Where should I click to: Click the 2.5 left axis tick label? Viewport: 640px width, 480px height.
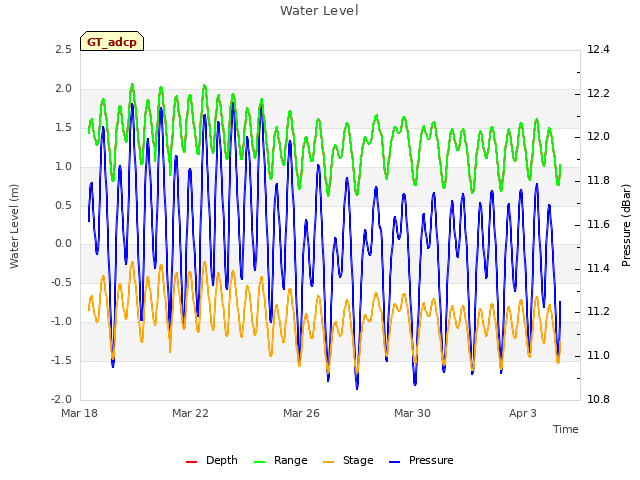click(63, 50)
